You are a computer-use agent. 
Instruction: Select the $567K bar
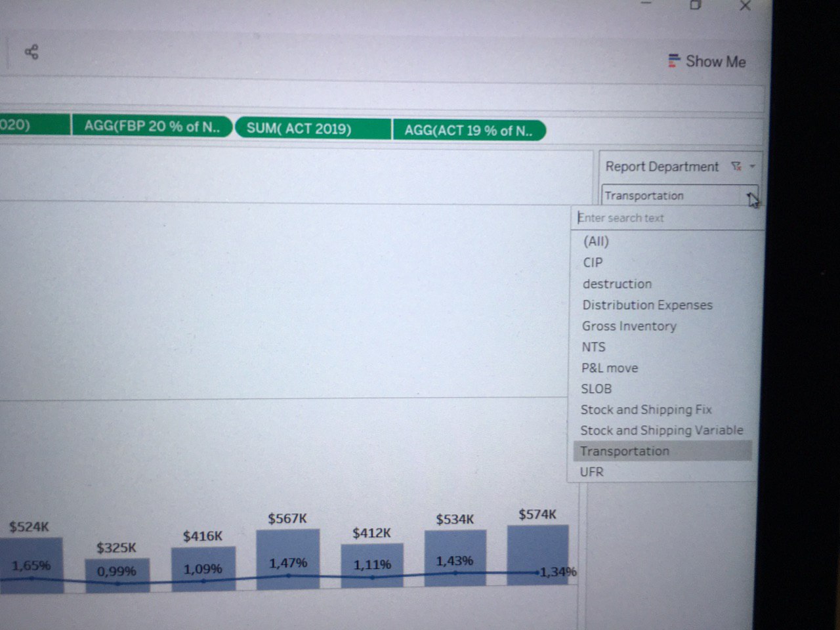pos(288,559)
